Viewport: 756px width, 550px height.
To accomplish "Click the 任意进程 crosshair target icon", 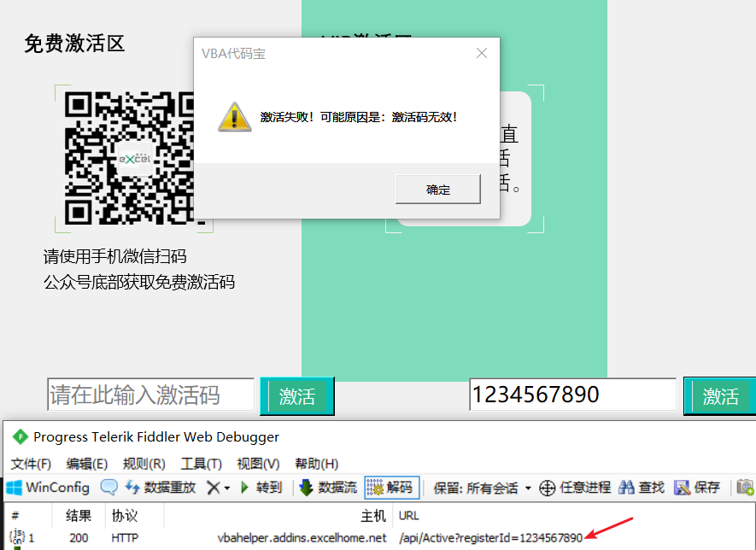I will pyautogui.click(x=548, y=488).
